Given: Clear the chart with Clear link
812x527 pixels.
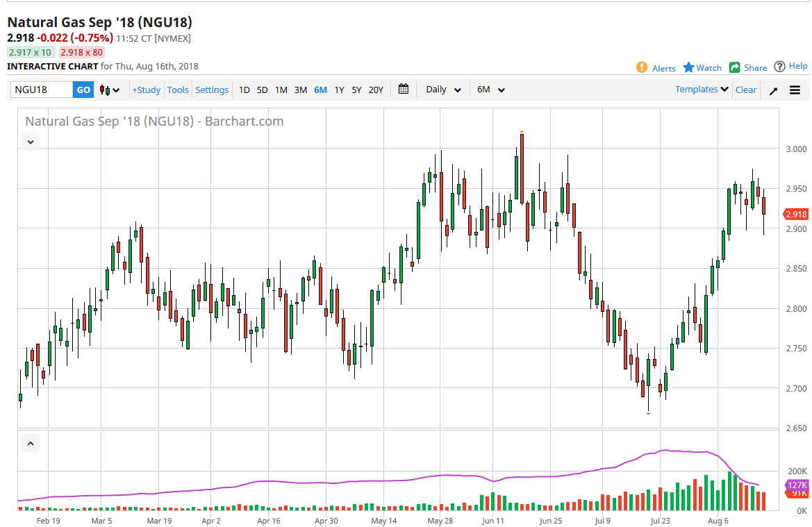Looking at the screenshot, I should 746,90.
